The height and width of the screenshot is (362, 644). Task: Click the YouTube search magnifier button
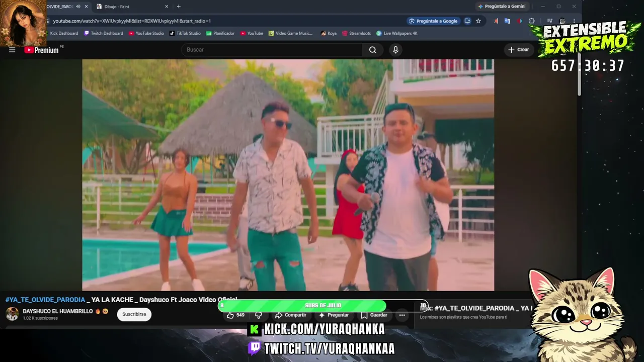click(x=372, y=50)
